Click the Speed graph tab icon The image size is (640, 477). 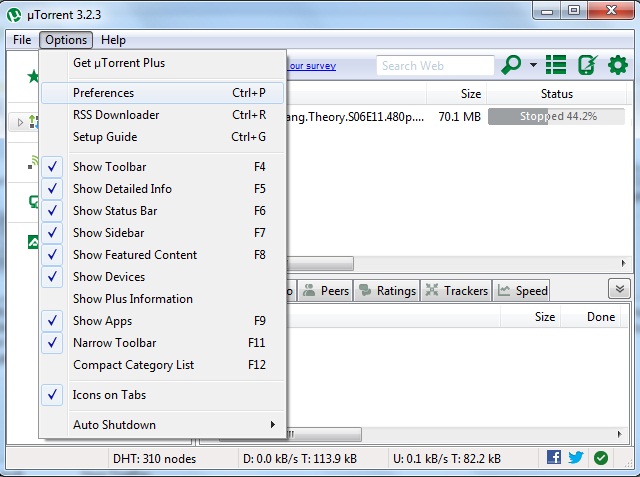504,290
